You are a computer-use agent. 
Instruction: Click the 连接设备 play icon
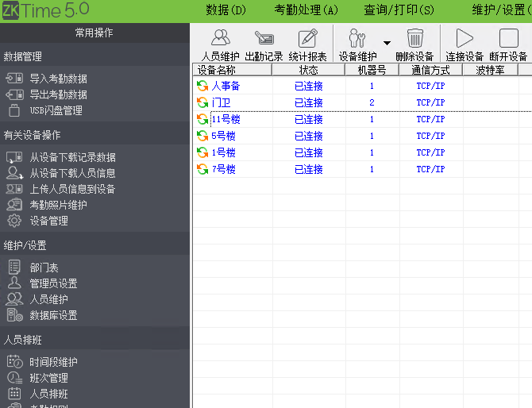coord(465,39)
